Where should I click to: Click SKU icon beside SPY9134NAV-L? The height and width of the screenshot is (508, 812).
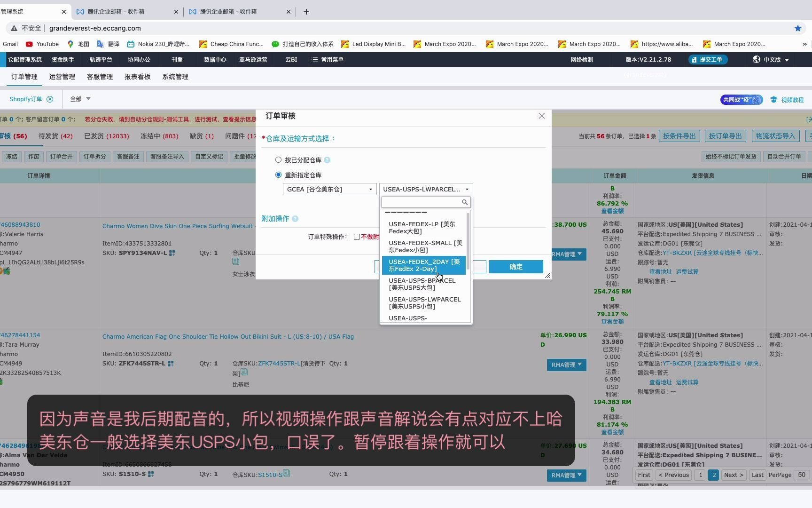172,253
